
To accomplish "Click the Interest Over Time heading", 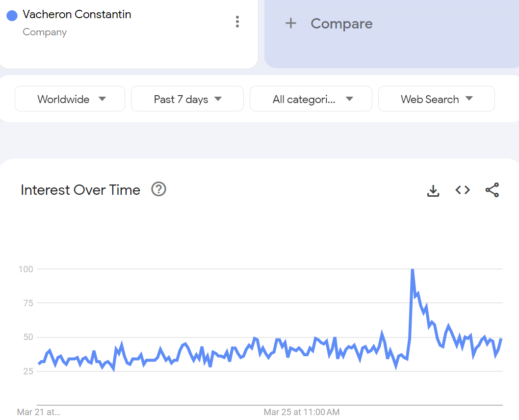I will click(80, 190).
